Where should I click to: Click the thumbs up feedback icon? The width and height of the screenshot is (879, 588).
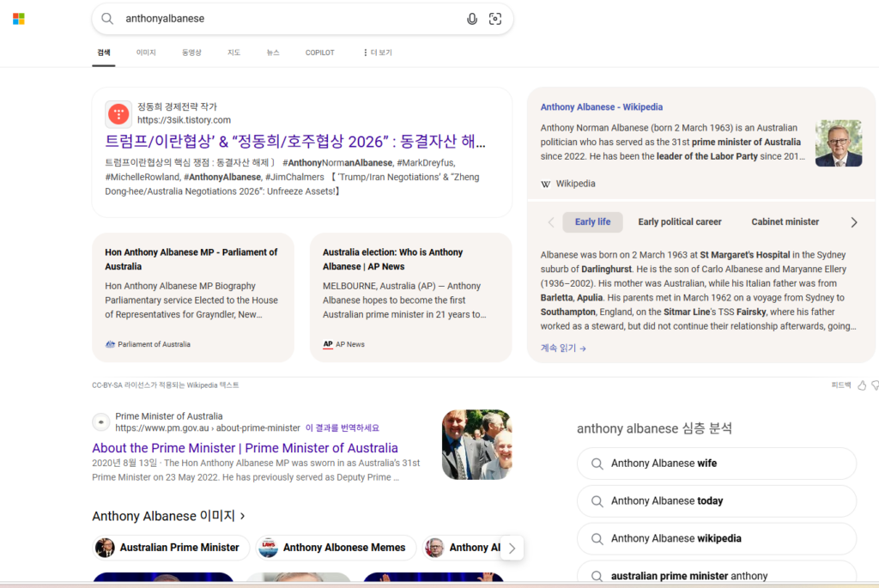click(x=862, y=385)
